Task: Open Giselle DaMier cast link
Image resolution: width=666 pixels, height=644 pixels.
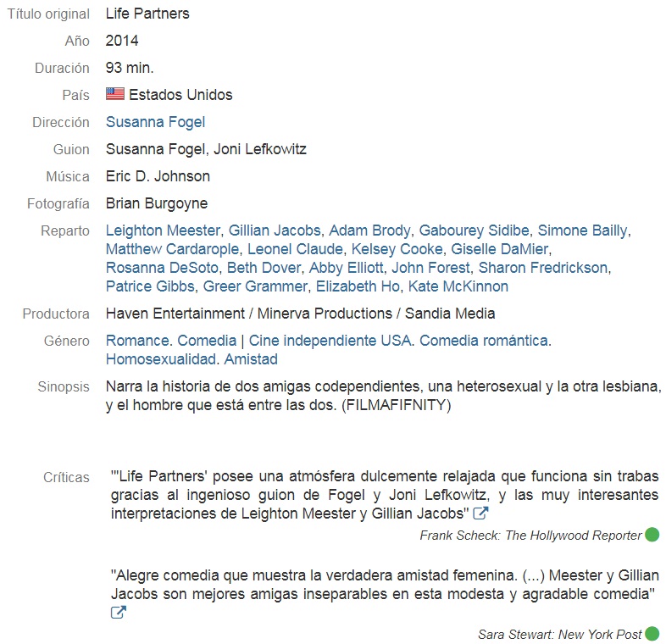Action: click(x=500, y=249)
